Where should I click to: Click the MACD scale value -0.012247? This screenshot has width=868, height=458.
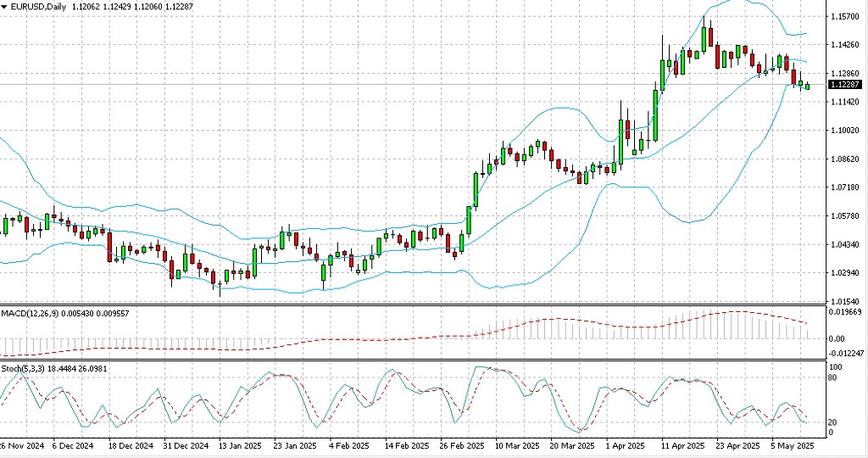click(847, 354)
